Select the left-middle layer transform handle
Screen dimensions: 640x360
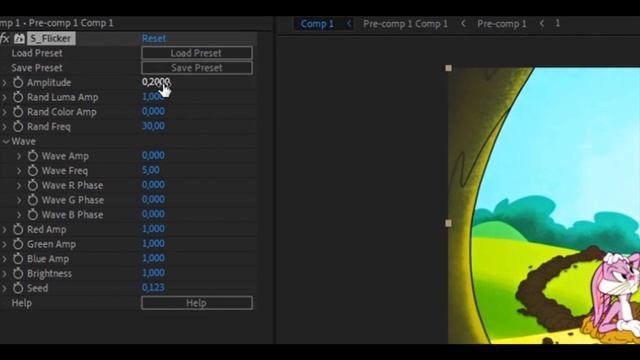click(448, 223)
